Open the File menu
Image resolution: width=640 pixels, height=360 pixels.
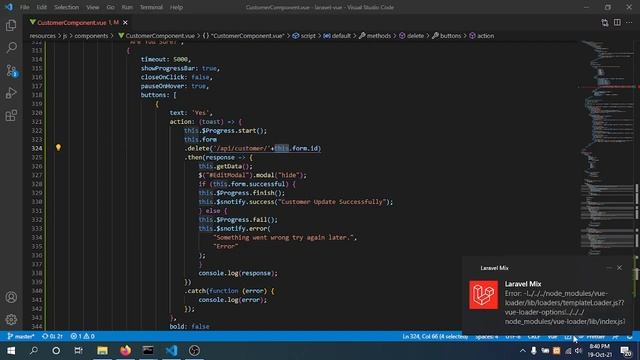(x=24, y=7)
